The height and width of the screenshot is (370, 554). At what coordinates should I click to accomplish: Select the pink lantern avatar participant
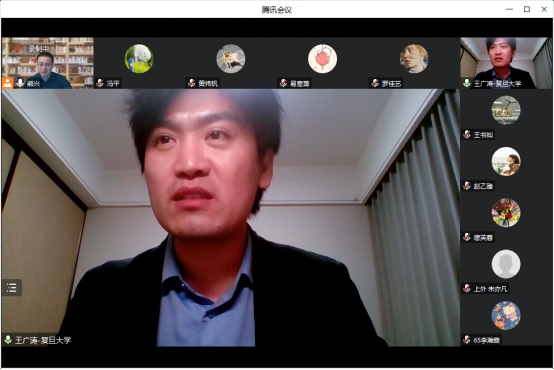tap(322, 59)
